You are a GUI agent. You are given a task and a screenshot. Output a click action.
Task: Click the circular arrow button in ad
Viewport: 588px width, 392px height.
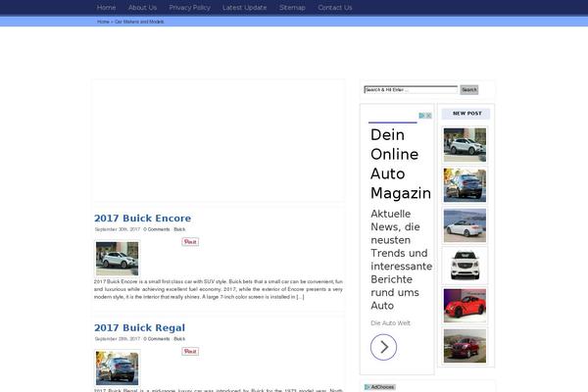tap(383, 347)
